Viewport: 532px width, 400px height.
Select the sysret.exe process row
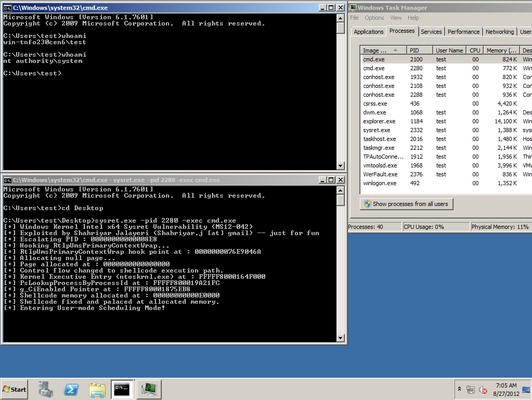point(377,130)
